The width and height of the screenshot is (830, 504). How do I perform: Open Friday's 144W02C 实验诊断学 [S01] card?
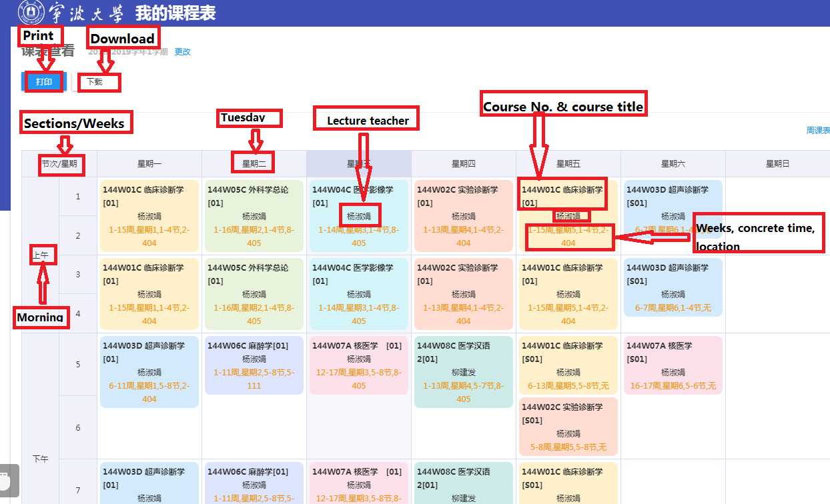[x=568, y=427]
